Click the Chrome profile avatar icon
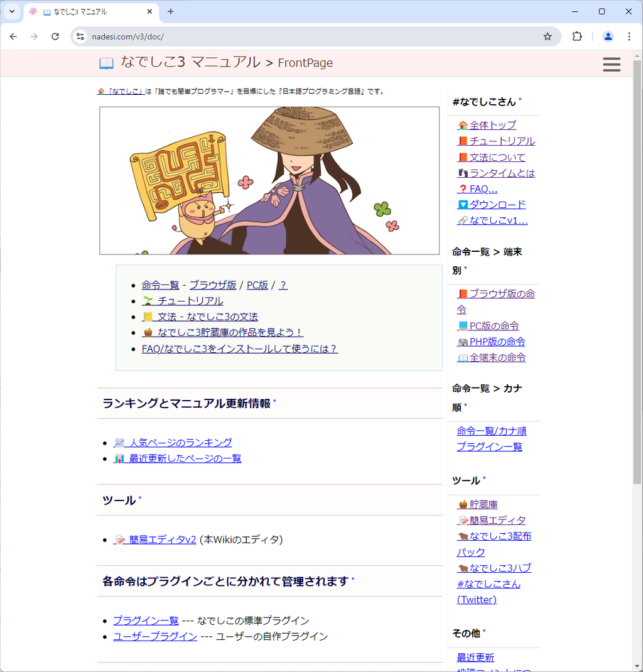This screenshot has height=672, width=643. tap(608, 36)
